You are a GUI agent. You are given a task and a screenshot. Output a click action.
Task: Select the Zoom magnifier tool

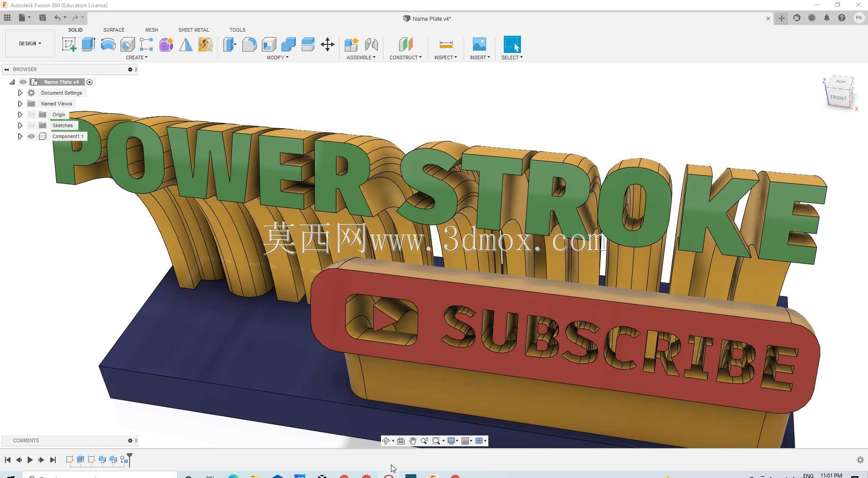click(x=424, y=441)
